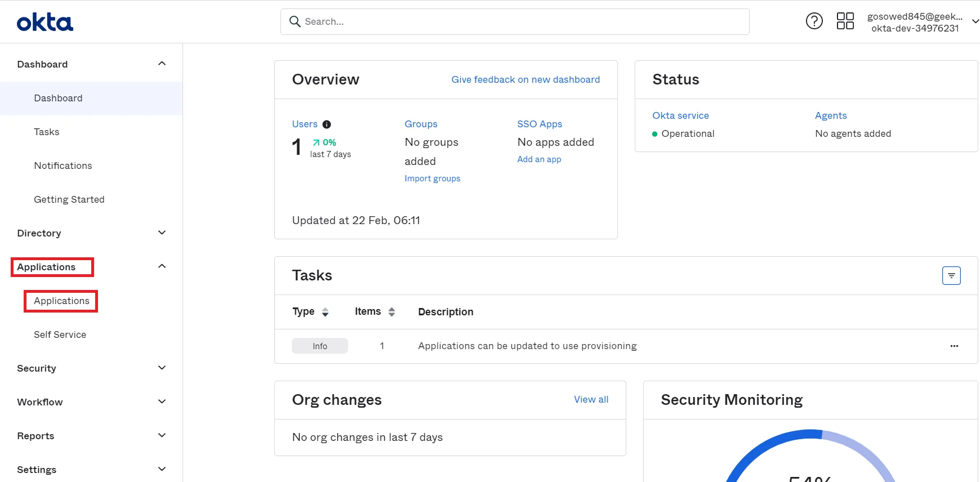Click the Info badge in Tasks table
Screen dimensions: 980x482
pos(320,346)
